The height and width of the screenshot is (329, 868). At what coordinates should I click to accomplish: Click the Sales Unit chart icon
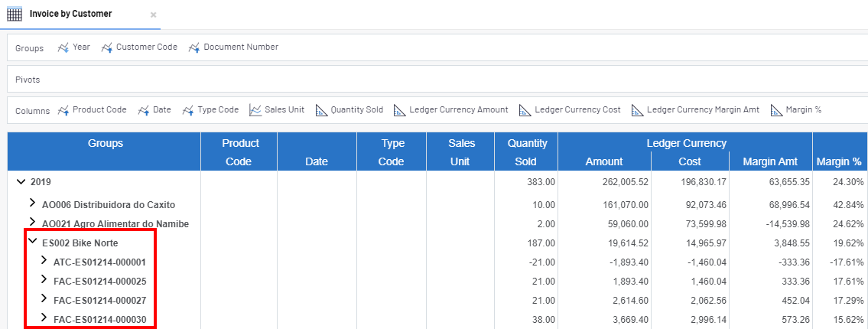(x=255, y=110)
